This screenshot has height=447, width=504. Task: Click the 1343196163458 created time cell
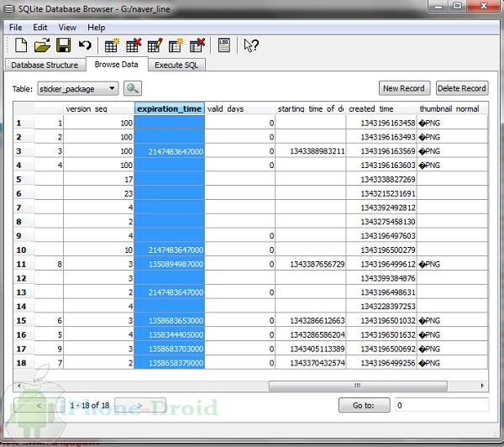(381, 123)
